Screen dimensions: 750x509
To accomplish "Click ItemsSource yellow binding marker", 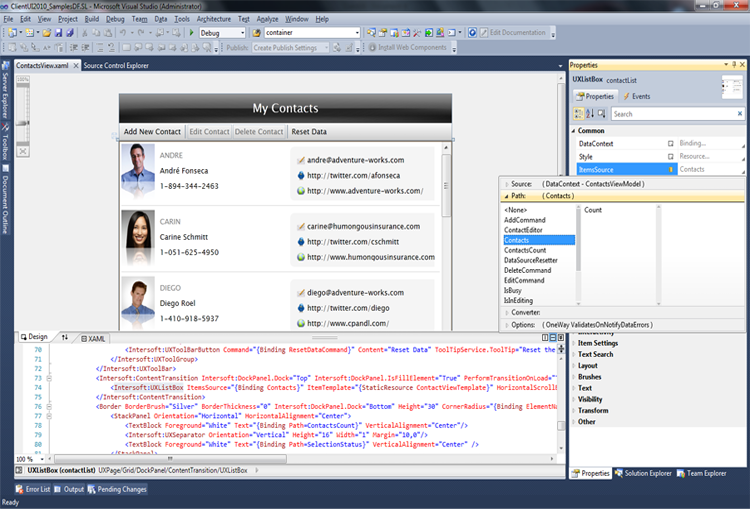I will (x=671, y=169).
